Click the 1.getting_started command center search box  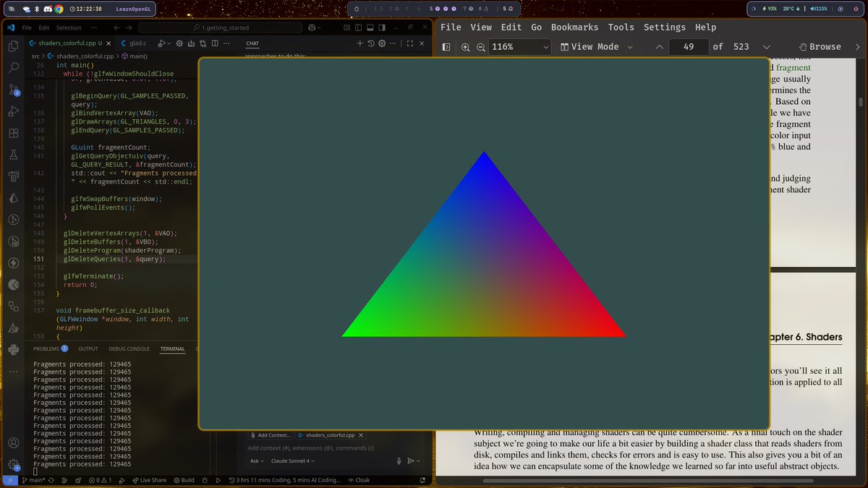[x=220, y=27]
